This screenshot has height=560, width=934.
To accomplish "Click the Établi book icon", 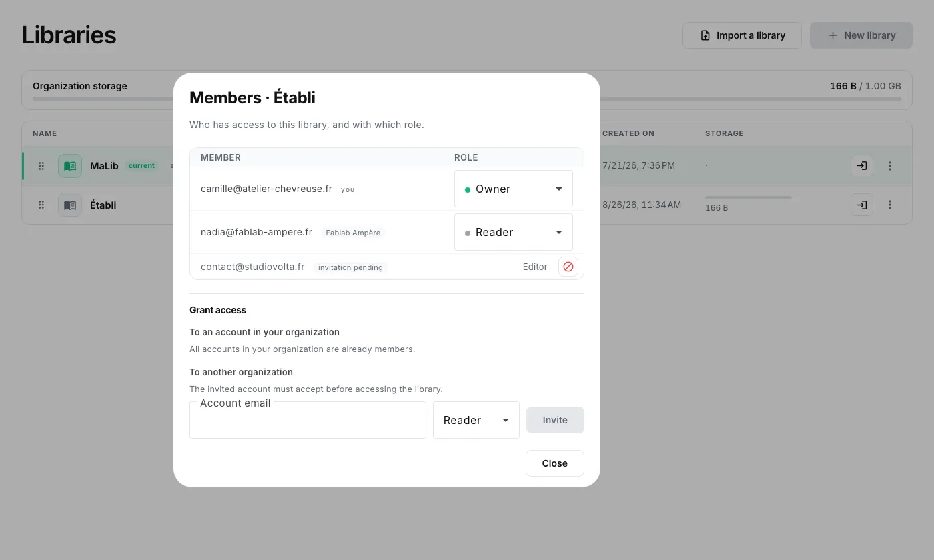I will (70, 205).
